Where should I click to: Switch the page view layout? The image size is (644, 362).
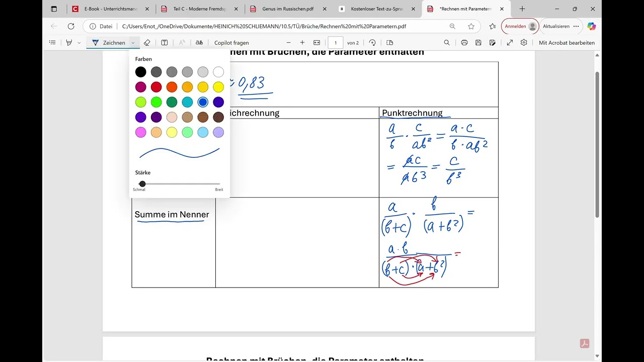pyautogui.click(x=389, y=43)
